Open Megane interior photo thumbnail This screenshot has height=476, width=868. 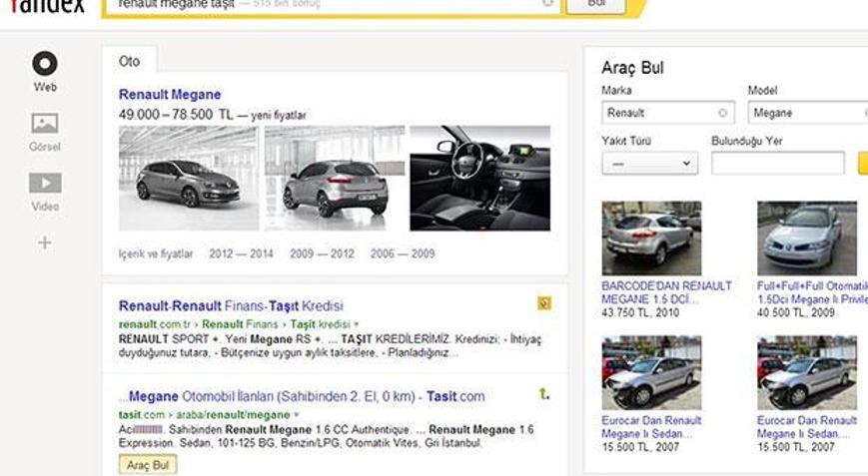(x=479, y=178)
